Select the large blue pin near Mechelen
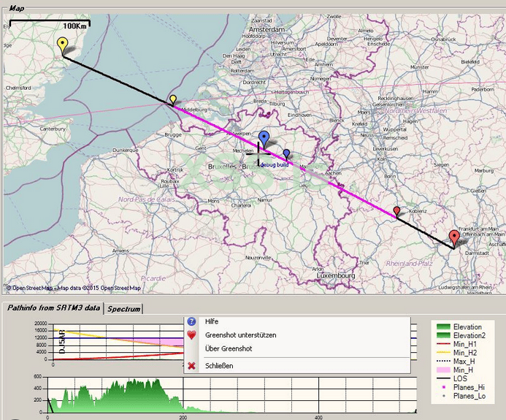Image resolution: width=506 pixels, height=420 pixels. [x=264, y=140]
